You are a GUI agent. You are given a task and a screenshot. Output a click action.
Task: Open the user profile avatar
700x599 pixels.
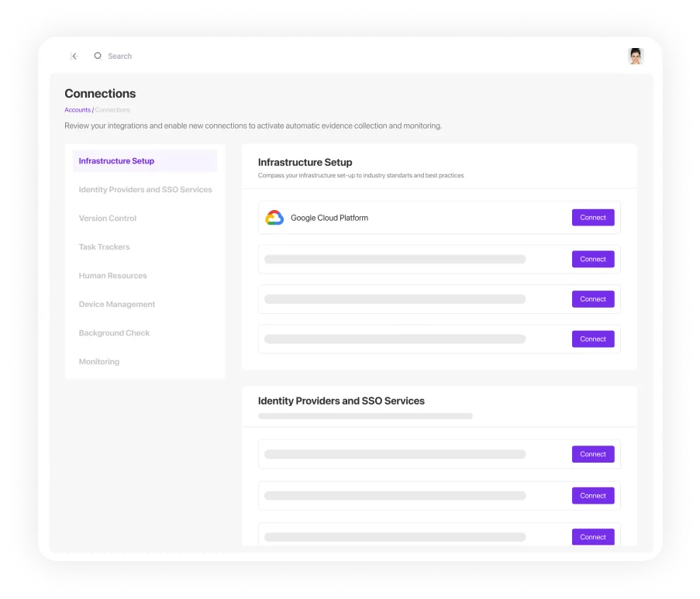click(x=636, y=56)
